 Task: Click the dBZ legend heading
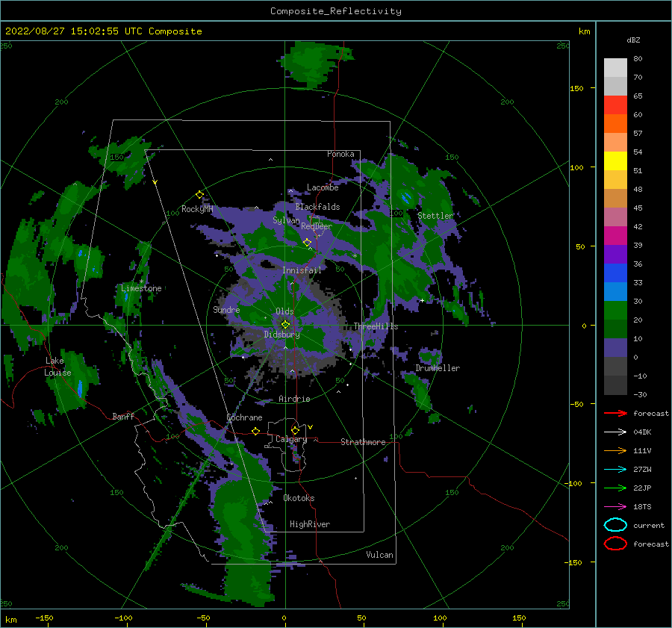tap(633, 40)
